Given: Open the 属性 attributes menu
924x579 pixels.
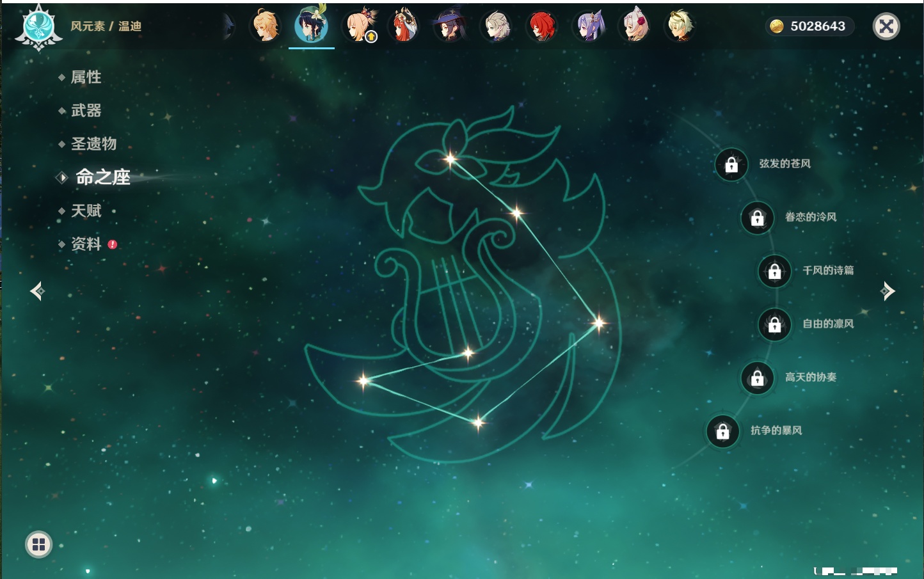Looking at the screenshot, I should coord(86,77).
